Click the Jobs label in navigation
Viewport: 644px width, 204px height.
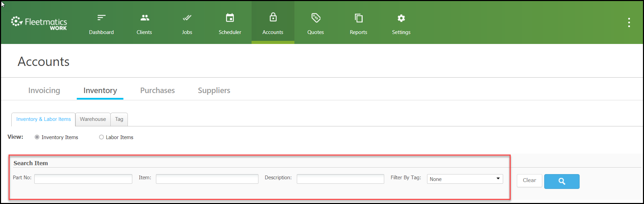[x=187, y=32]
